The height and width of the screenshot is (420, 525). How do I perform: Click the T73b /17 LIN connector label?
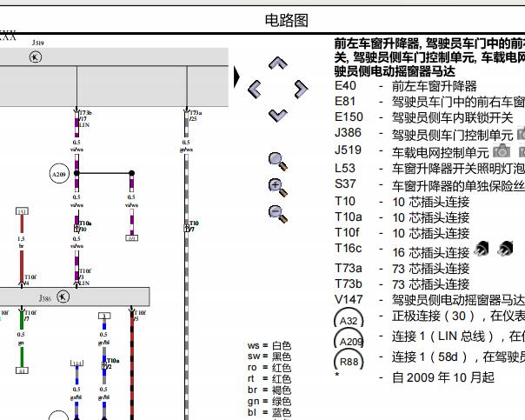coord(84,118)
